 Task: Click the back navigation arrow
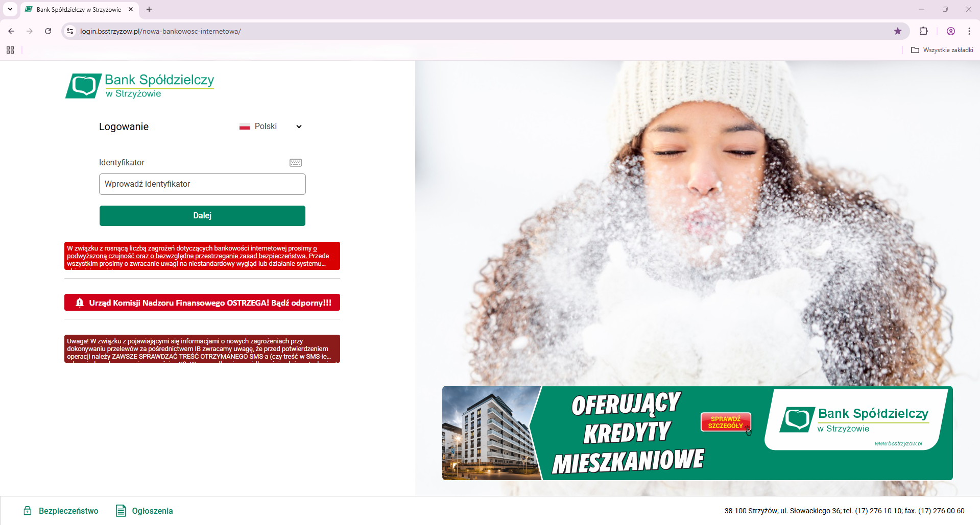(x=11, y=31)
